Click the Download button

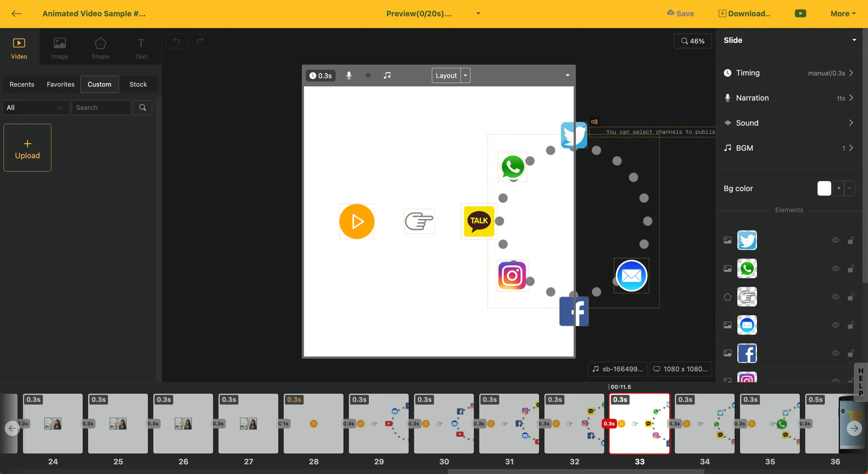[745, 14]
